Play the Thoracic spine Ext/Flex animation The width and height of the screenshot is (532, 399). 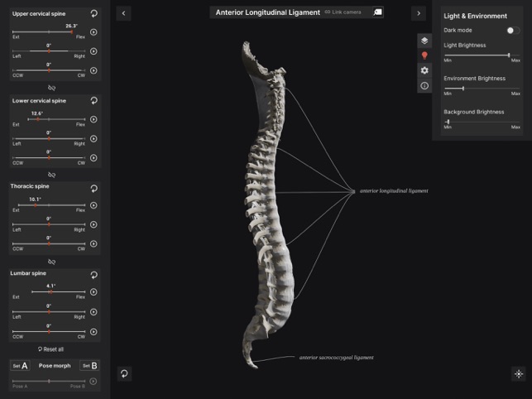pyautogui.click(x=93, y=205)
